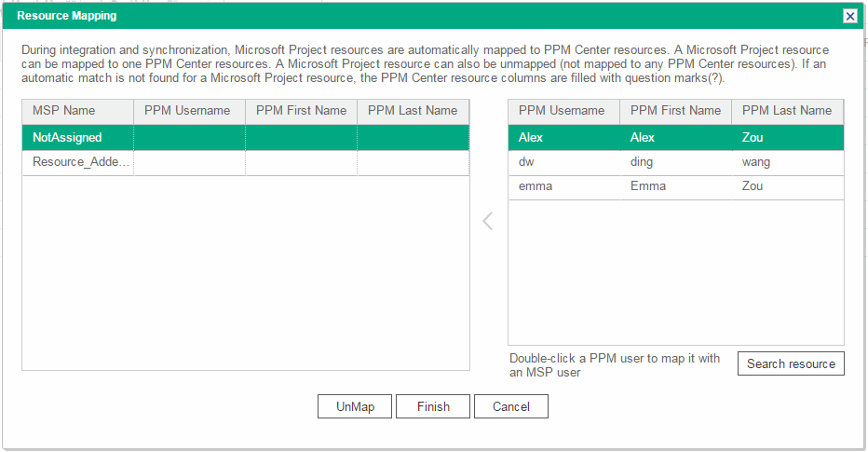Click the last name wang cell

(x=787, y=161)
